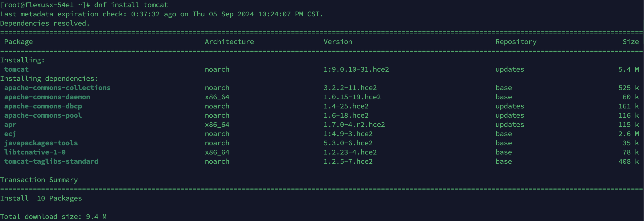The width and height of the screenshot is (644, 221).
Task: Click the tomcat version 1:9.0.10-31.hce2
Action: click(356, 69)
